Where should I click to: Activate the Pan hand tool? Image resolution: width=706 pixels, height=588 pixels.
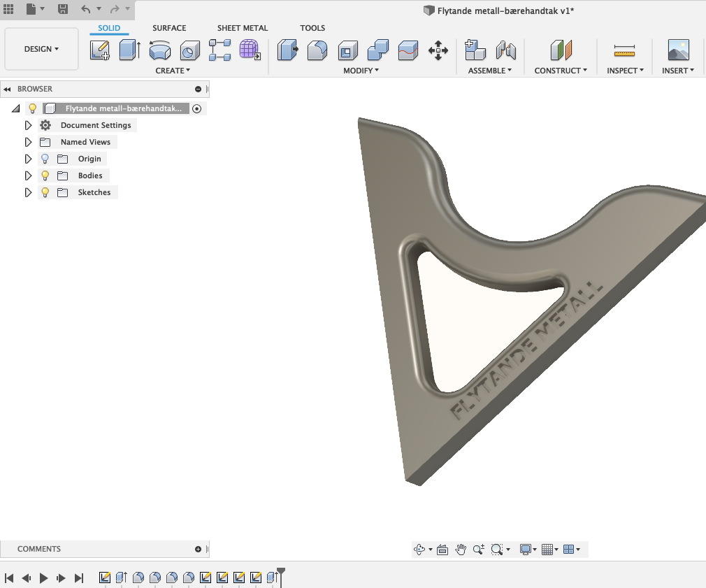[x=460, y=550]
